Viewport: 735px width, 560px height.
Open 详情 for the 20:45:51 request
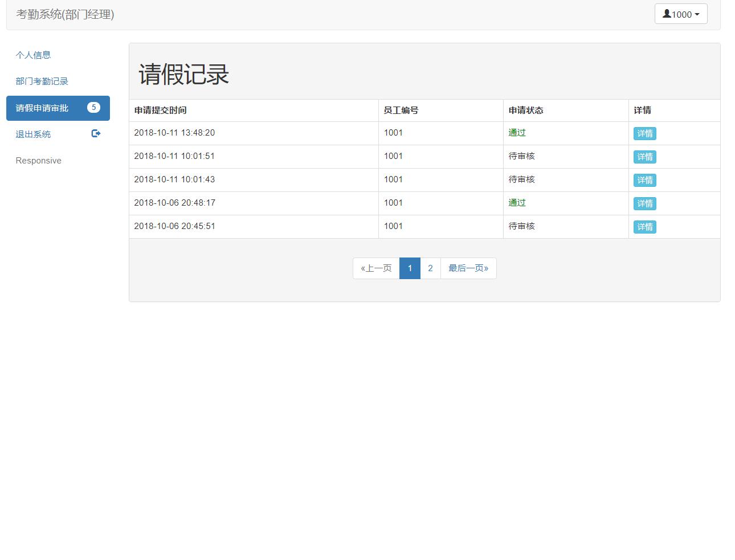(644, 227)
